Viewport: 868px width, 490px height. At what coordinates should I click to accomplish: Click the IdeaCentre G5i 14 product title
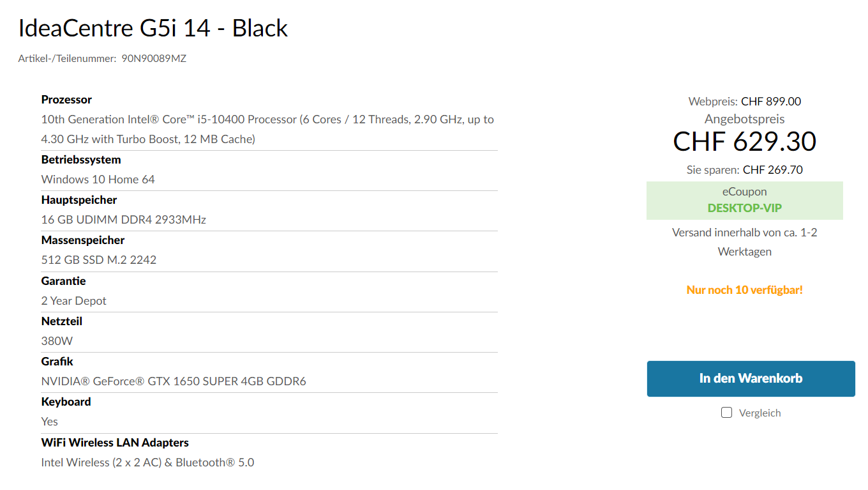[153, 28]
